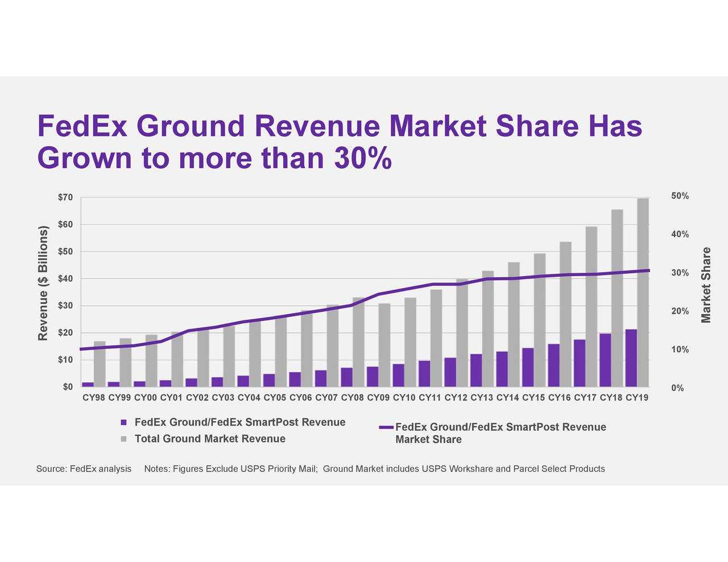Click the purple CY19 FedEx revenue bar

click(x=631, y=358)
